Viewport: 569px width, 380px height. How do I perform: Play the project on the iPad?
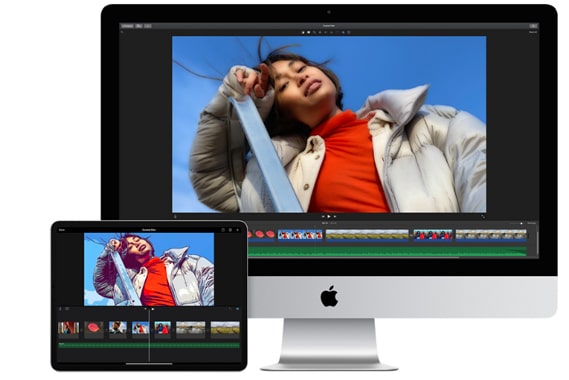tap(153, 309)
